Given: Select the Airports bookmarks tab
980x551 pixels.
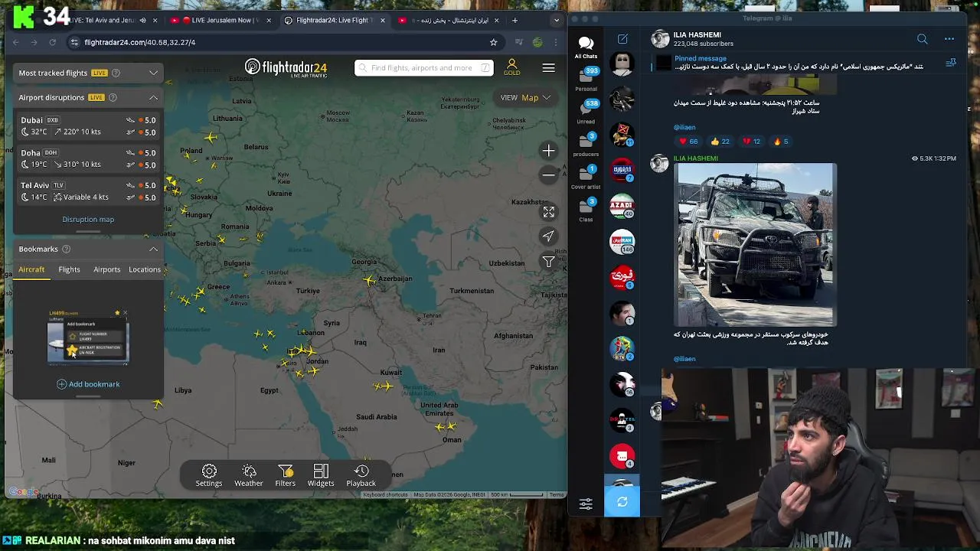Looking at the screenshot, I should pos(106,269).
